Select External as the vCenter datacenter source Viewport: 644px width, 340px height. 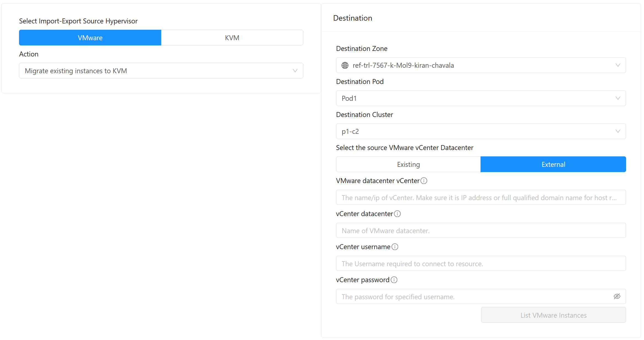tap(553, 164)
